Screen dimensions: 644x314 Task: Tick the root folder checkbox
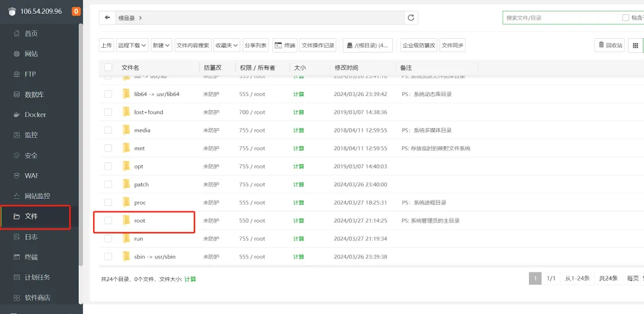tap(108, 220)
